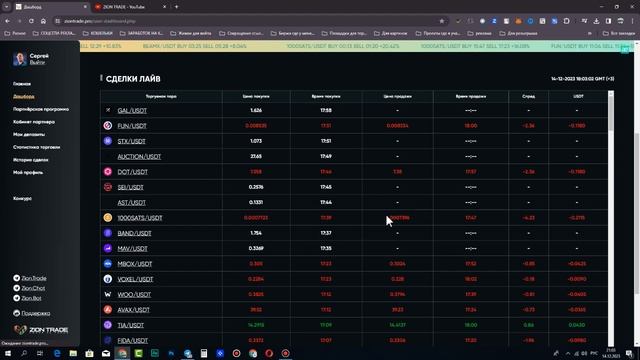Image resolution: width=640 pixels, height=360 pixels.
Task: Open Кабинет партнёра menu item
Action: point(34,122)
